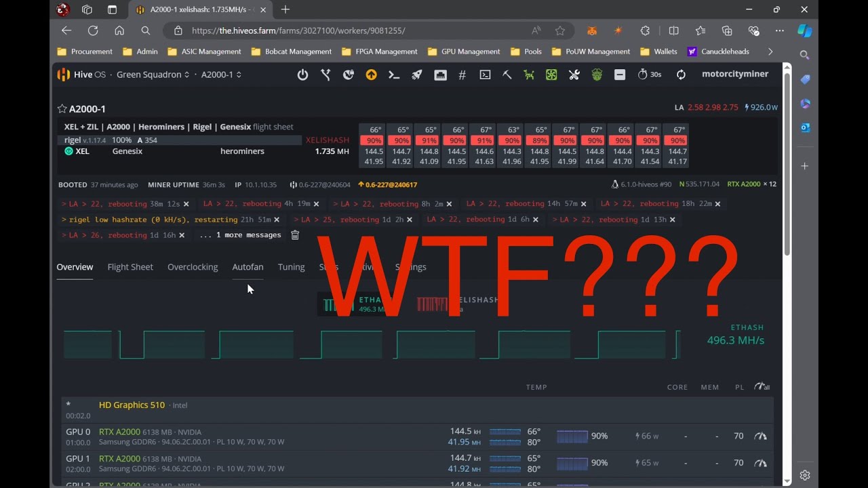
Task: Click the rocket flight sheet icon
Action: tap(417, 75)
